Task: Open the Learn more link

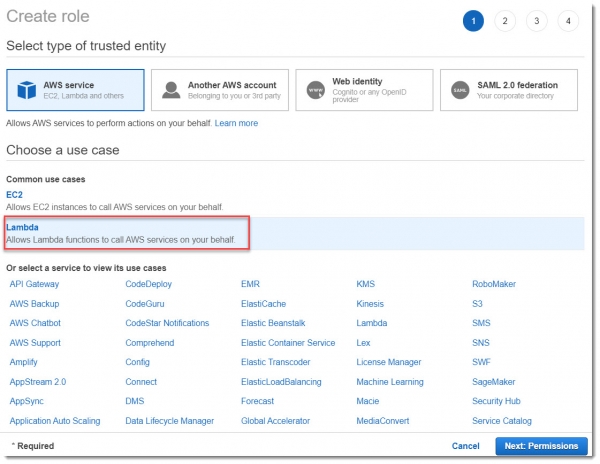Action: [236, 123]
